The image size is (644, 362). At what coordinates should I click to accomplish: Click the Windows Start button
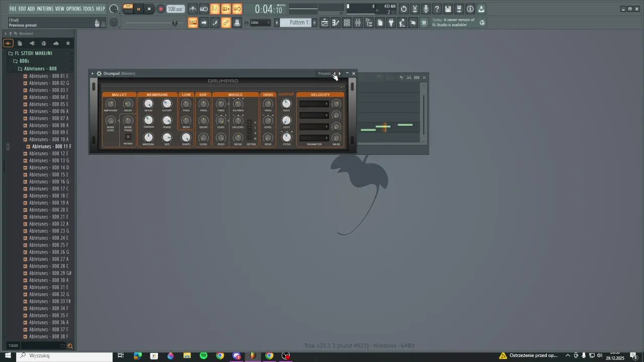click(8, 356)
